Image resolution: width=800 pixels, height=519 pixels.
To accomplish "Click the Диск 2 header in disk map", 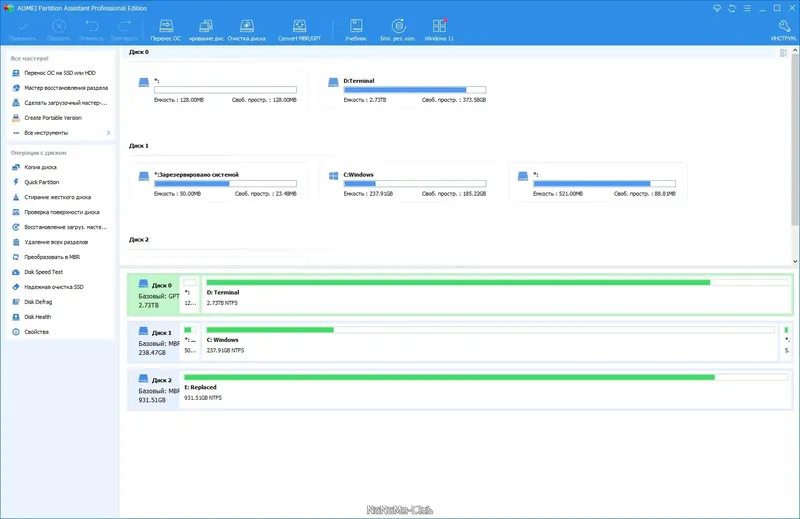I will 154,389.
